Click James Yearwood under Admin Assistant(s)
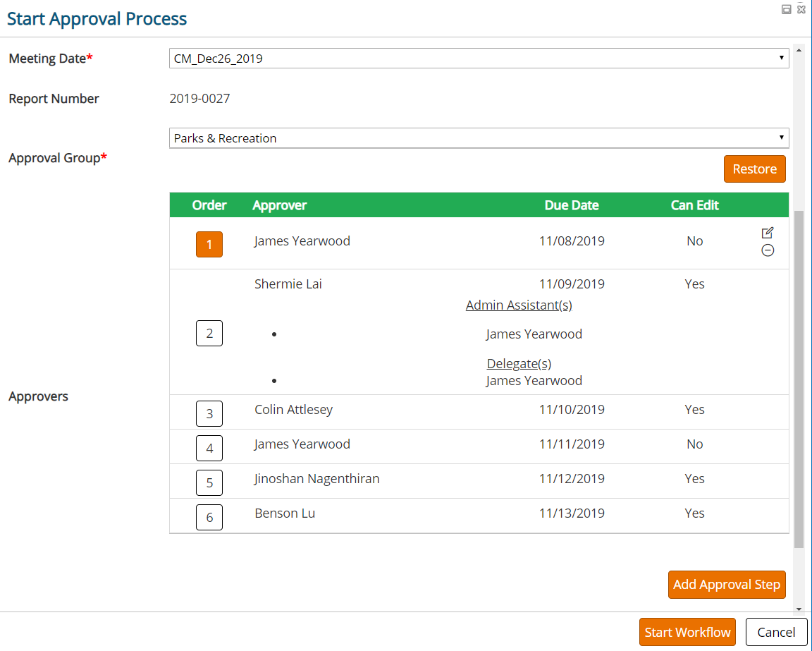The width and height of the screenshot is (812, 651). pyautogui.click(x=534, y=334)
